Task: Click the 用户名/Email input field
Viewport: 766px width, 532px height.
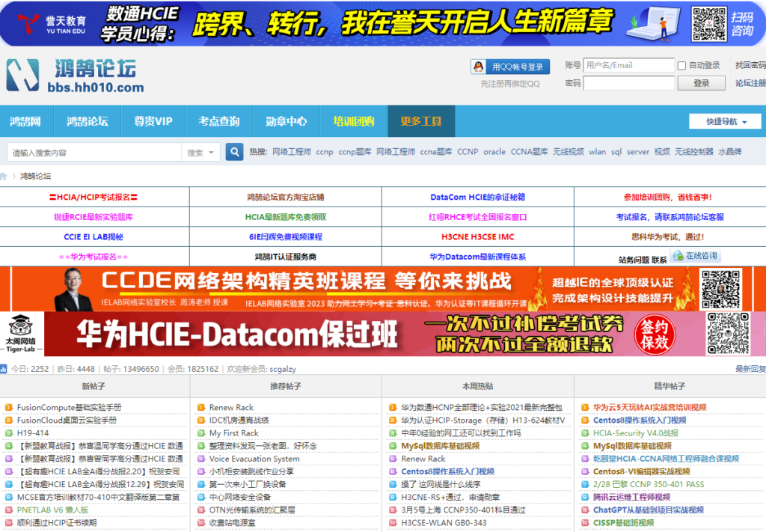Action: pyautogui.click(x=628, y=66)
